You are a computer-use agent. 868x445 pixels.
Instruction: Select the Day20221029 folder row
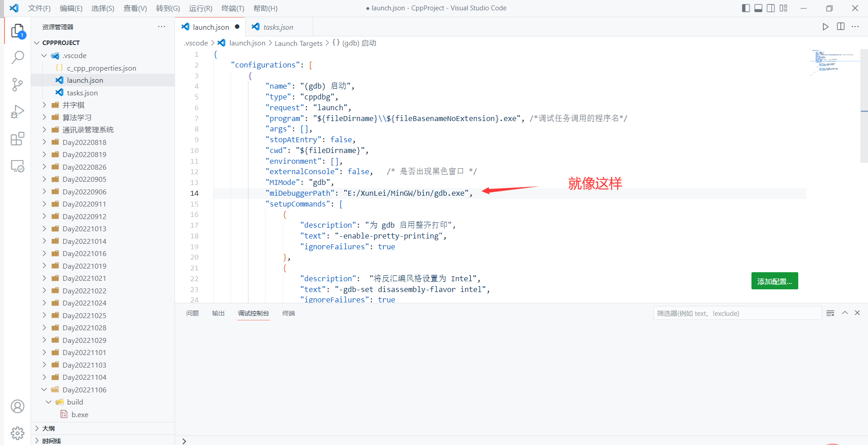[103, 340]
